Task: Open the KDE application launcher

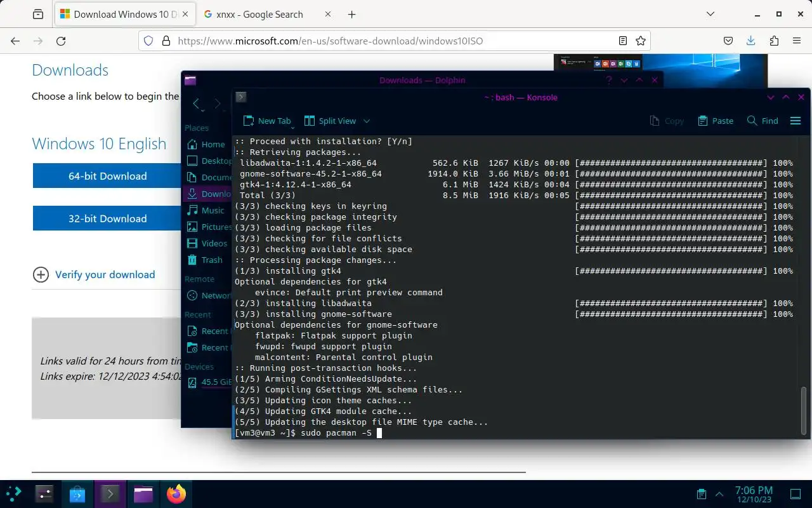Action: 13,493
